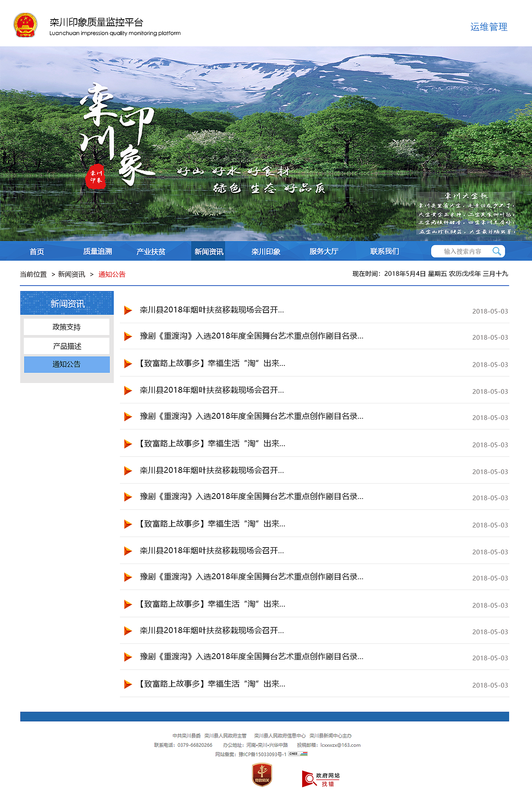The image size is (532, 790).
Task: Select highlighted 通知公告 sidebar item
Action: pyautogui.click(x=66, y=364)
